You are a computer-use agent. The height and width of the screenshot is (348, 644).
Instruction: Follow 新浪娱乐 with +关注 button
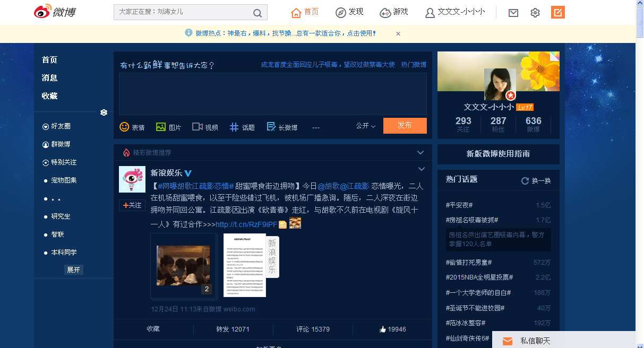pos(132,205)
